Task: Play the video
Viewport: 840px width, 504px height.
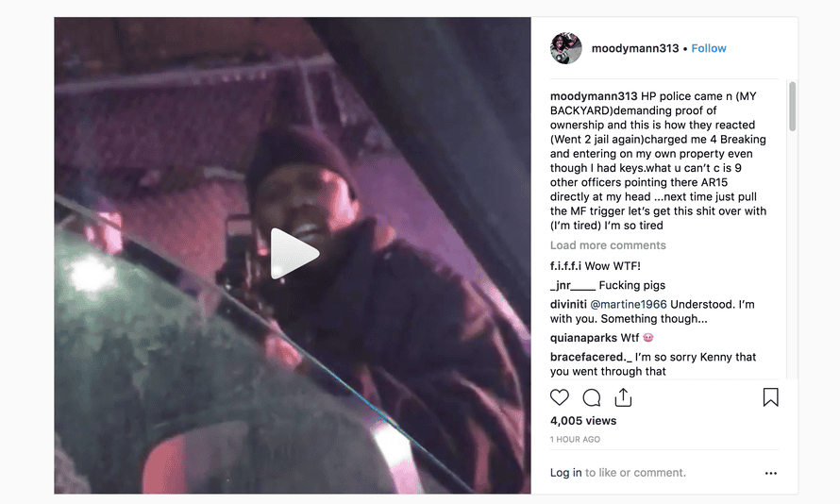Action: point(294,254)
